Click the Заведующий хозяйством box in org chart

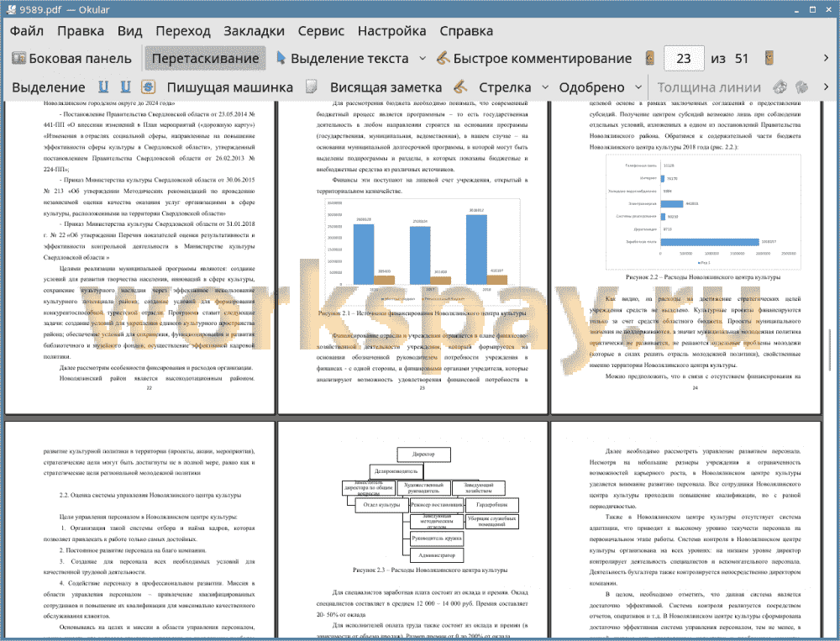[479, 488]
